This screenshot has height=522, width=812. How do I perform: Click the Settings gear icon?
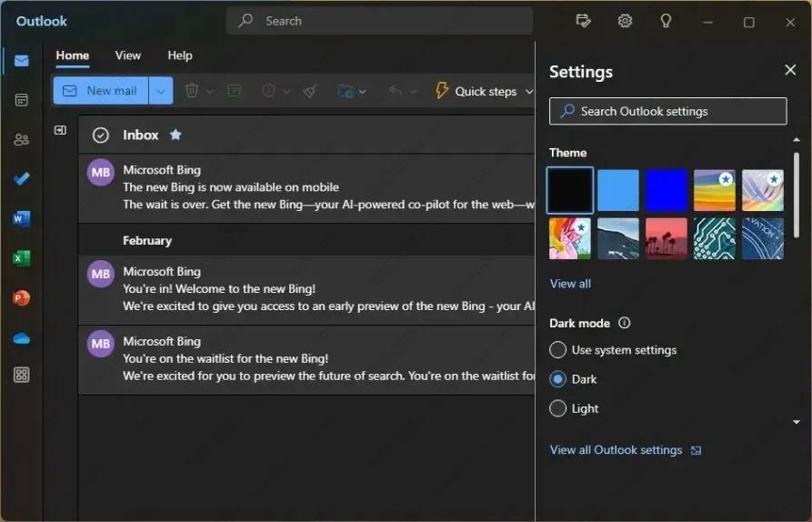pyautogui.click(x=625, y=21)
